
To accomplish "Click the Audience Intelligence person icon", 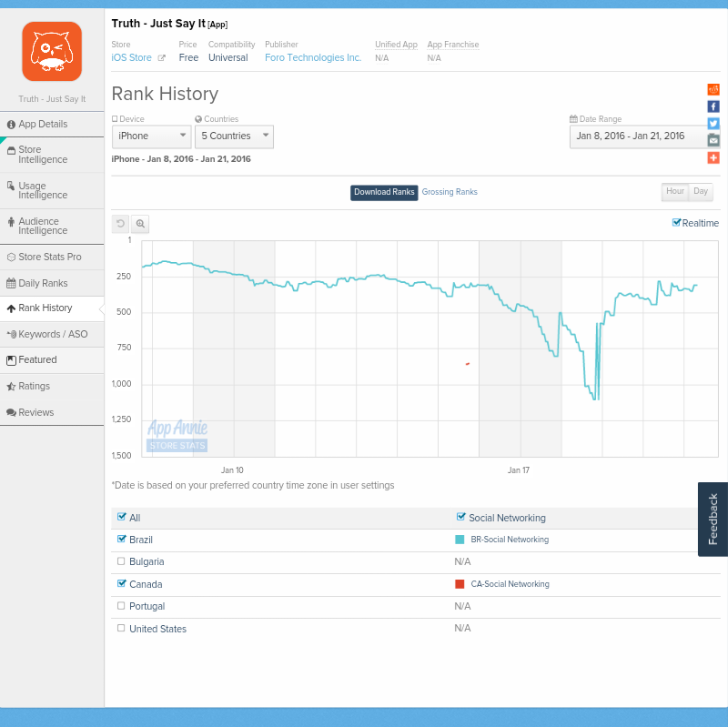I will tap(11, 221).
